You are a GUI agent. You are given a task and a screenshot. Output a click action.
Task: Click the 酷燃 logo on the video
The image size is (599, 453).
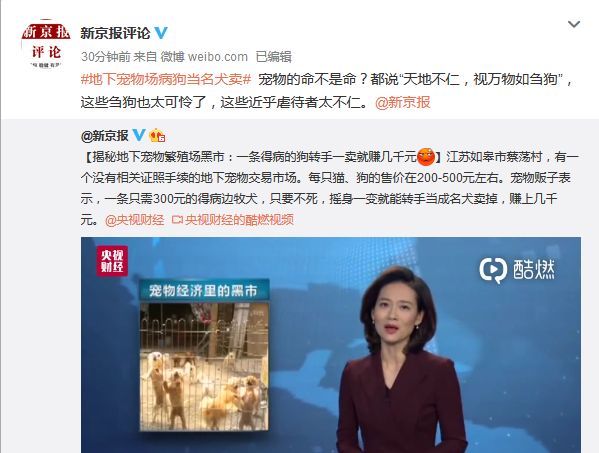(x=517, y=270)
